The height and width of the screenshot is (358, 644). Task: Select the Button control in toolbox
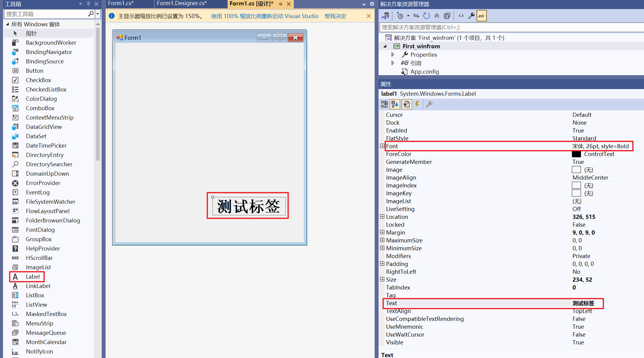coord(34,71)
